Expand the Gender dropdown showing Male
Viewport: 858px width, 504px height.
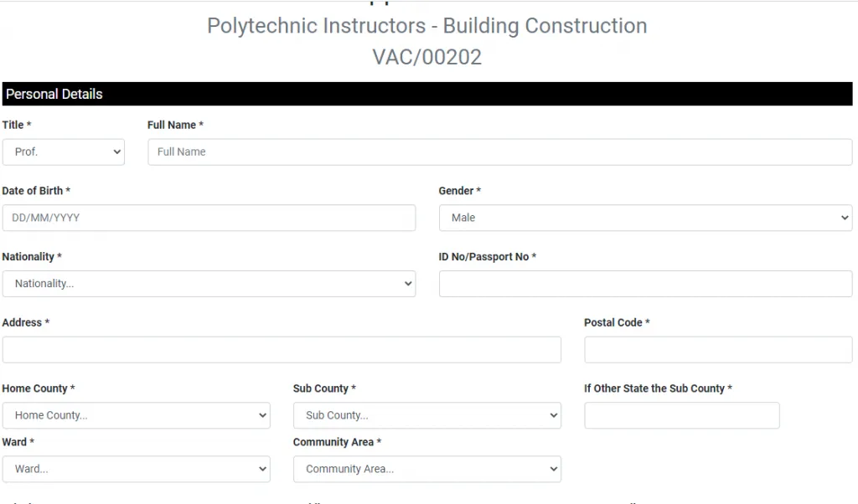(645, 218)
